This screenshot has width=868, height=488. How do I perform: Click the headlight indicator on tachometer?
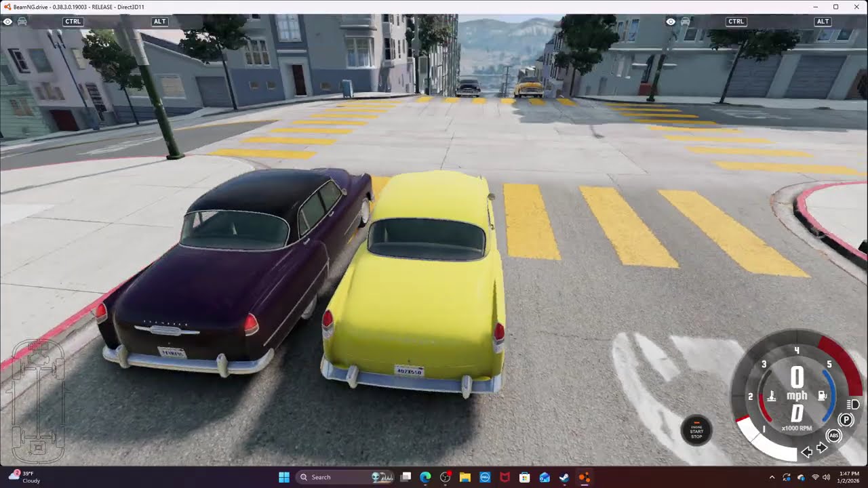tap(854, 405)
